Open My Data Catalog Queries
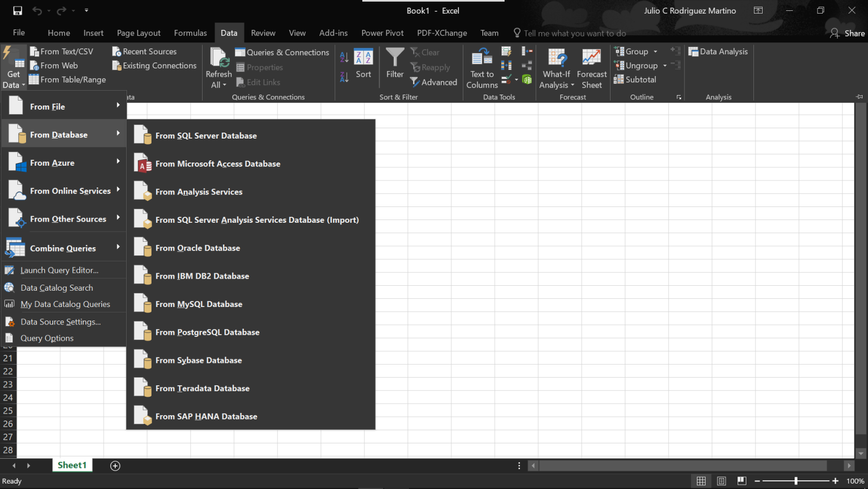 click(64, 304)
